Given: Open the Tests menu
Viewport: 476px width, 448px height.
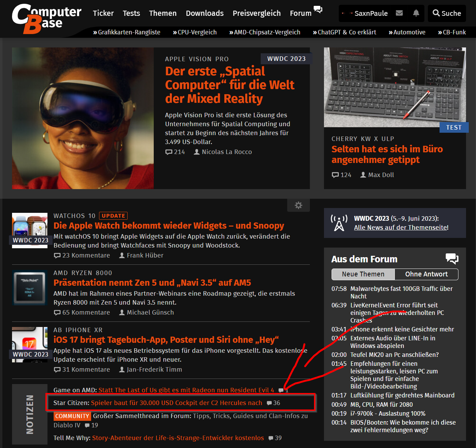Looking at the screenshot, I should tap(131, 13).
